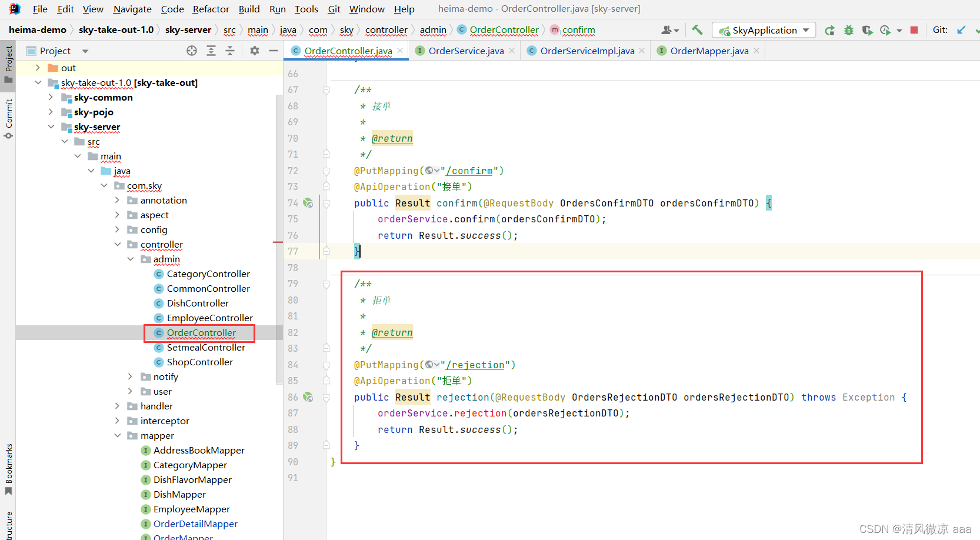Image resolution: width=980 pixels, height=540 pixels.
Task: Select DishFlavorMapper in project tree
Action: tap(192, 479)
